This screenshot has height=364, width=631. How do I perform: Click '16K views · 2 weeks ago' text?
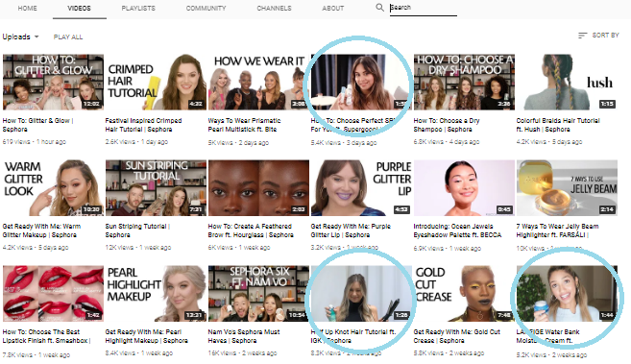242,353
